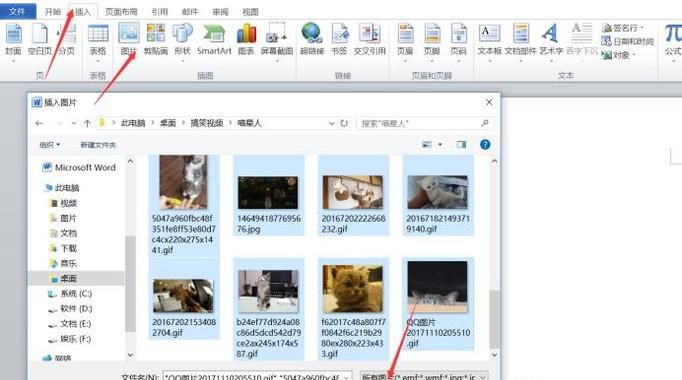Viewport: 682px width, 380px height.
Task: Open the 视频 folder in sidebar
Action: coord(64,203)
